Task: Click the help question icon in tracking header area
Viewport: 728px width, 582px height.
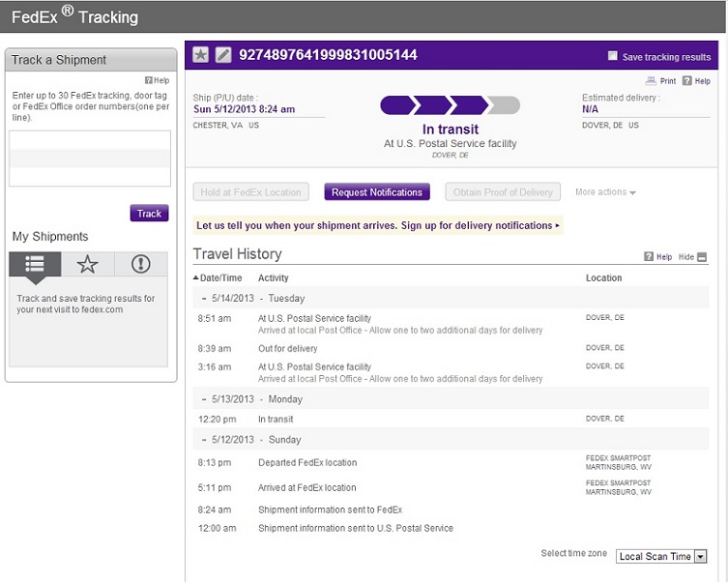Action: [686, 81]
